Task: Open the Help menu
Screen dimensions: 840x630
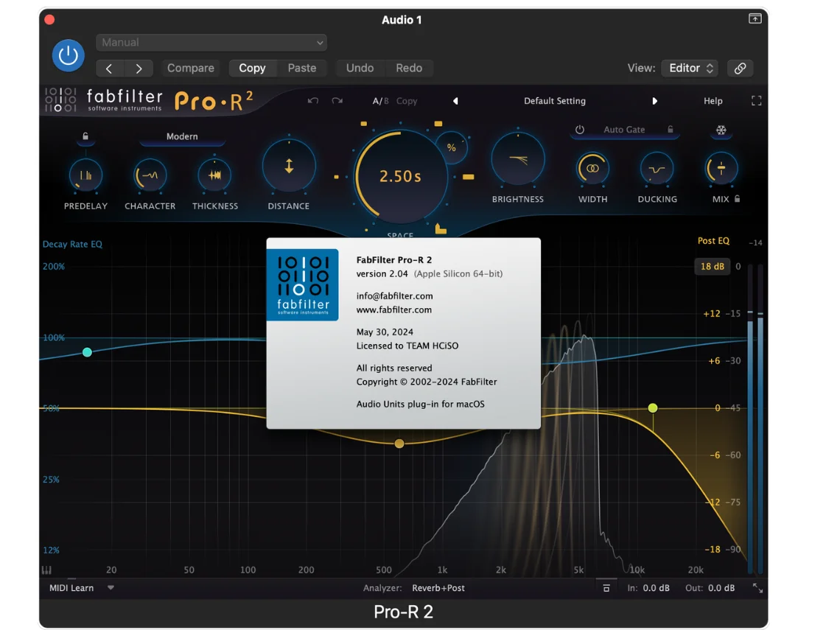Action: (x=713, y=101)
